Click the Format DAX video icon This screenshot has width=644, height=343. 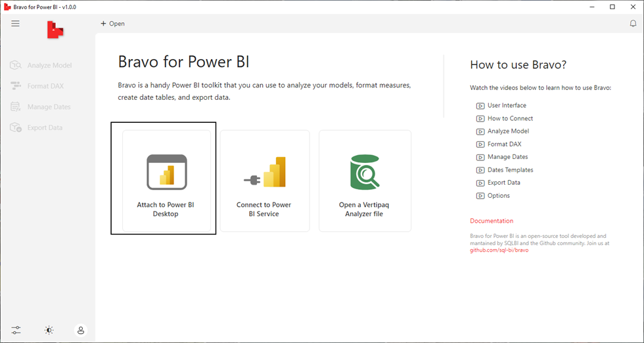click(480, 145)
